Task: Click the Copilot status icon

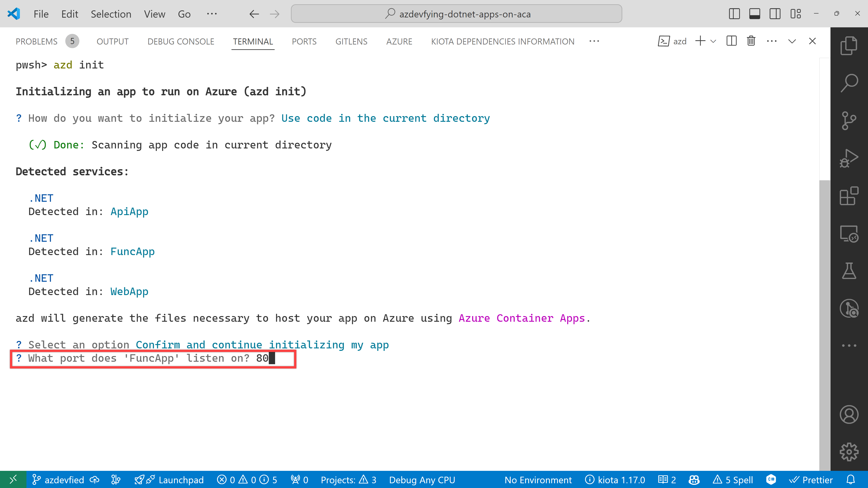Action: click(694, 480)
